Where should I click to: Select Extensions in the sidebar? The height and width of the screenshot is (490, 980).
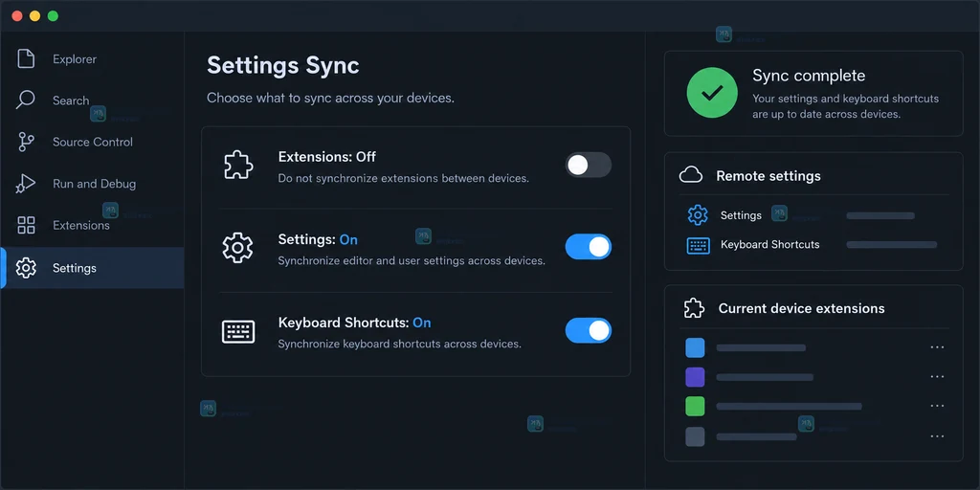click(x=81, y=225)
